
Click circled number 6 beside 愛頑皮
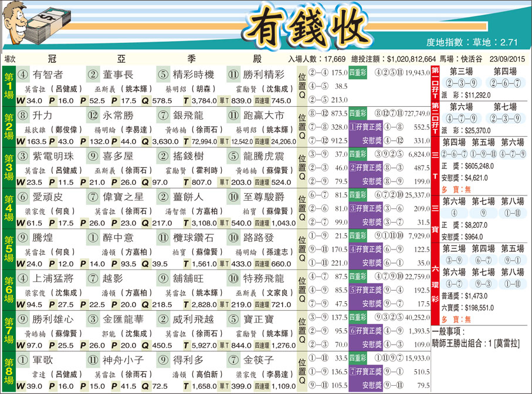tap(23, 197)
